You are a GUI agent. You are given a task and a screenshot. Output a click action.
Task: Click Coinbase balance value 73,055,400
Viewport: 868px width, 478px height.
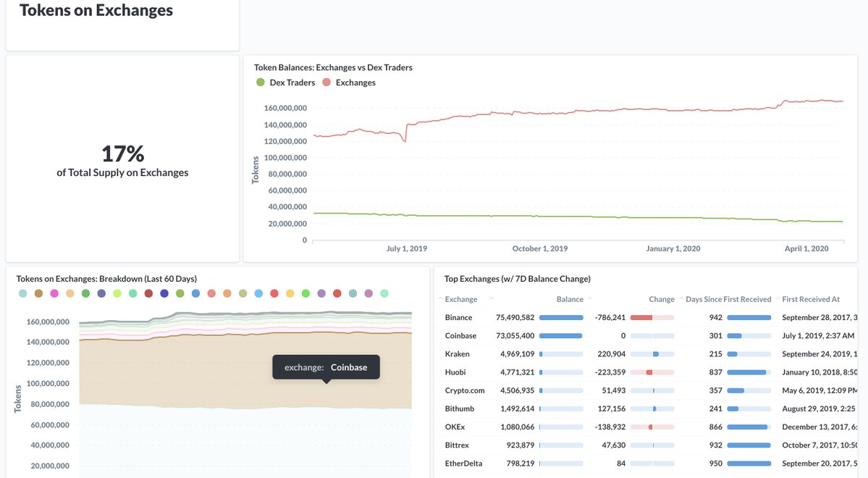point(515,335)
